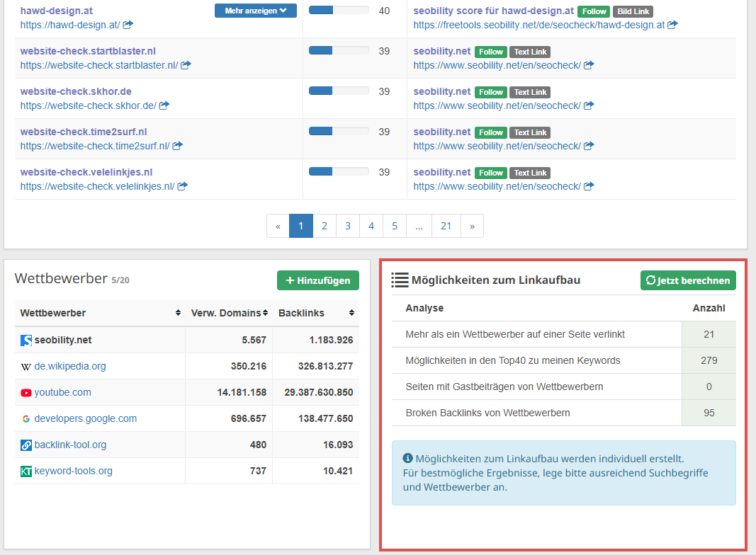Click the backlink-tool.org favicon
Image resolution: width=756 pixels, height=555 pixels.
(26, 445)
